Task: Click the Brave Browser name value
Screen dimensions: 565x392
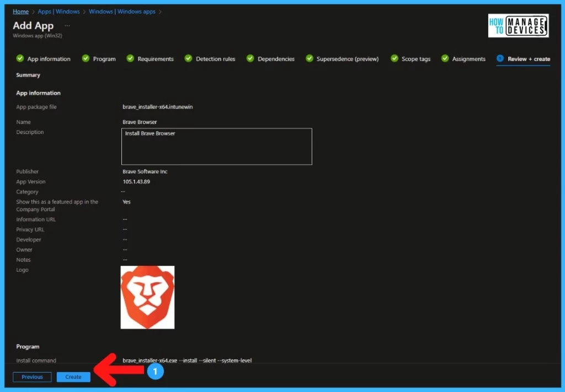Action: coord(140,122)
